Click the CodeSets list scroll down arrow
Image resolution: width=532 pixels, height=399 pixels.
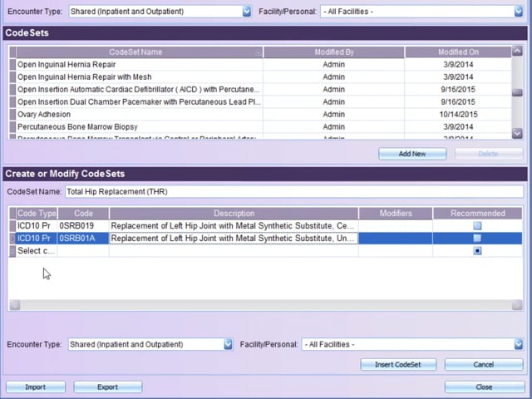[517, 133]
